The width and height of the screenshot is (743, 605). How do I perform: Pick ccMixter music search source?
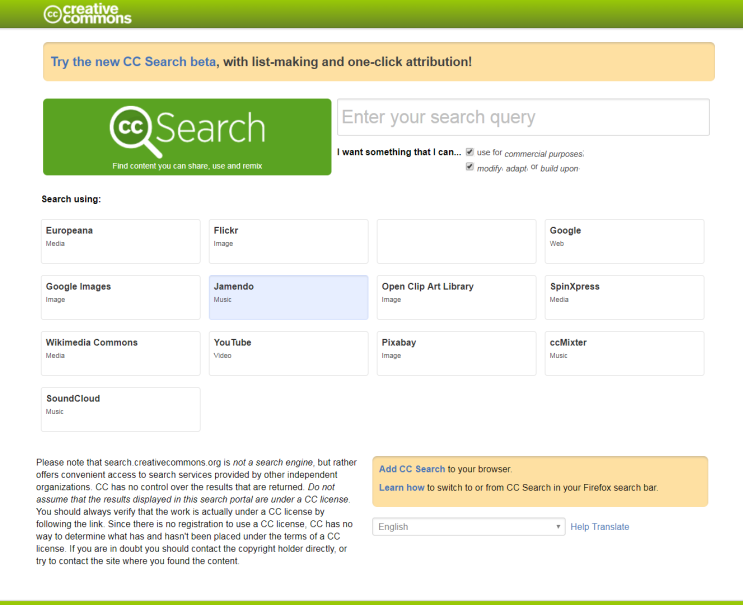pyautogui.click(x=624, y=353)
